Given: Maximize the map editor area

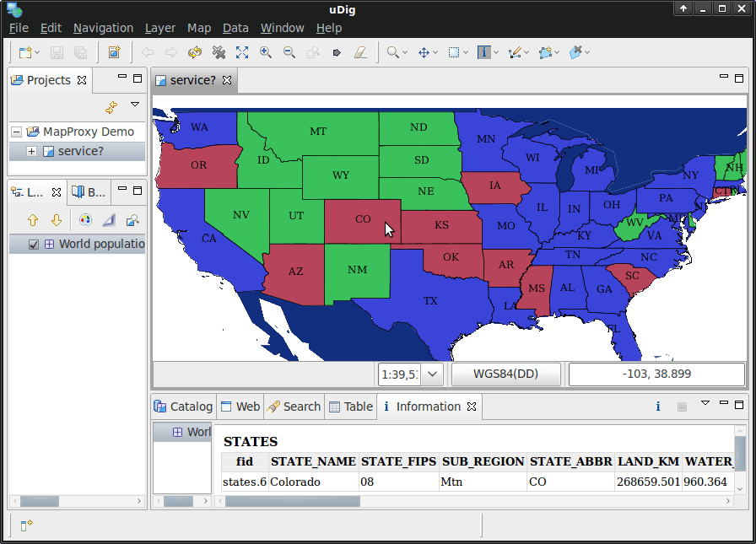Looking at the screenshot, I should (x=738, y=78).
